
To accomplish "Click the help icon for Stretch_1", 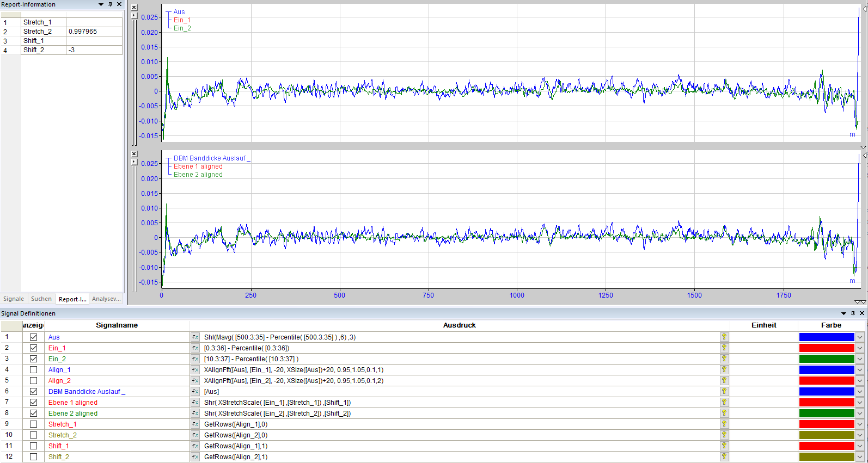I will point(724,424).
